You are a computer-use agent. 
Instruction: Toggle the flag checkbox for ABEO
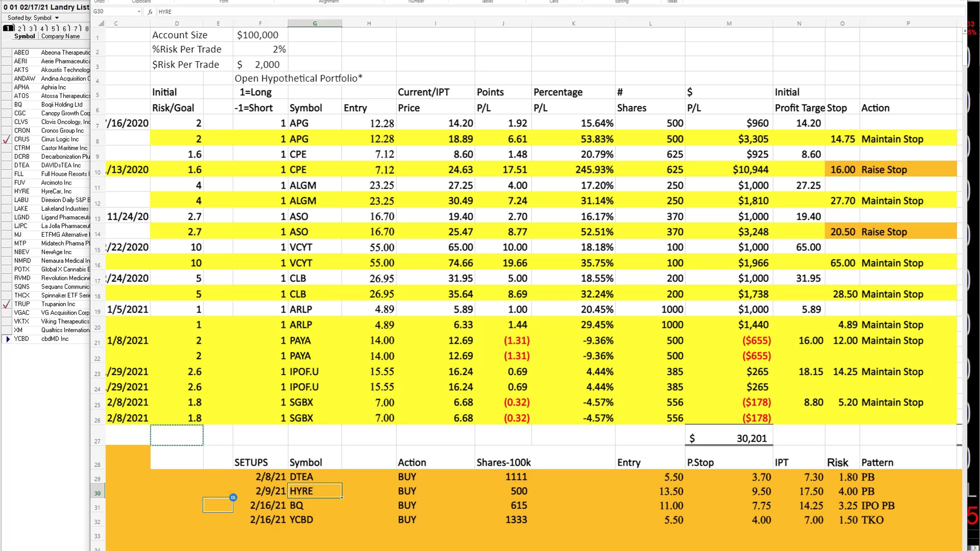7,53
